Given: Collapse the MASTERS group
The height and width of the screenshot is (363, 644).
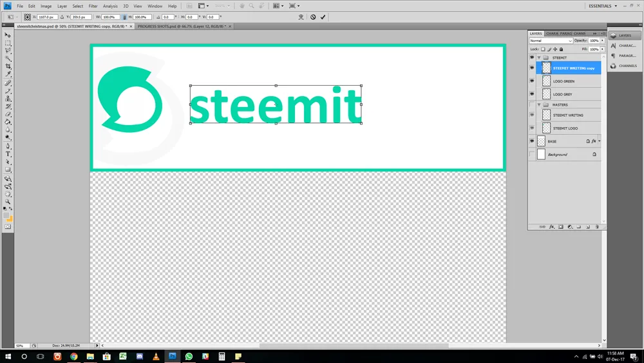Looking at the screenshot, I should point(539,105).
